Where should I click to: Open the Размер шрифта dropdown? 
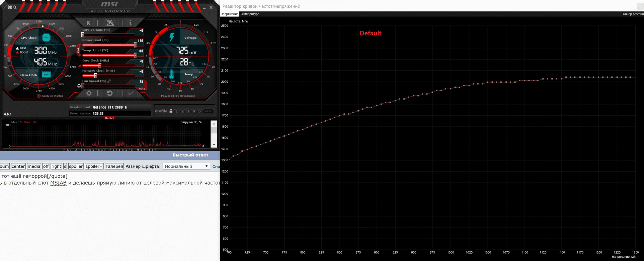tap(186, 166)
